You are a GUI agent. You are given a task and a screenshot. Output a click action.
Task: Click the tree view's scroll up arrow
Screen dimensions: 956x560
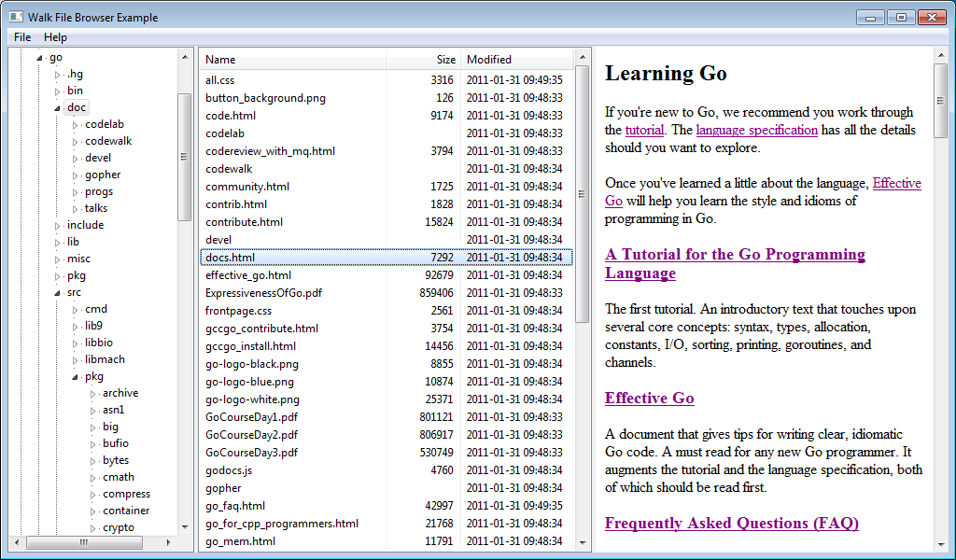tap(184, 57)
